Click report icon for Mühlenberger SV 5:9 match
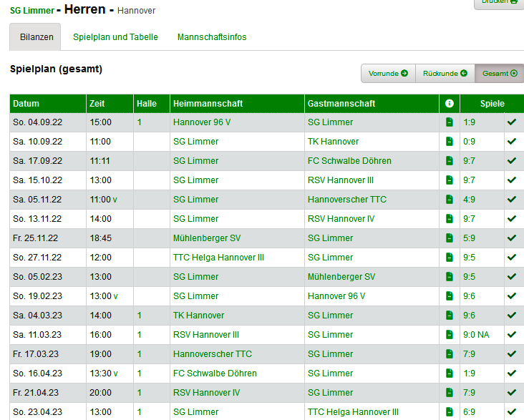This screenshot has width=524, height=420. pos(449,238)
